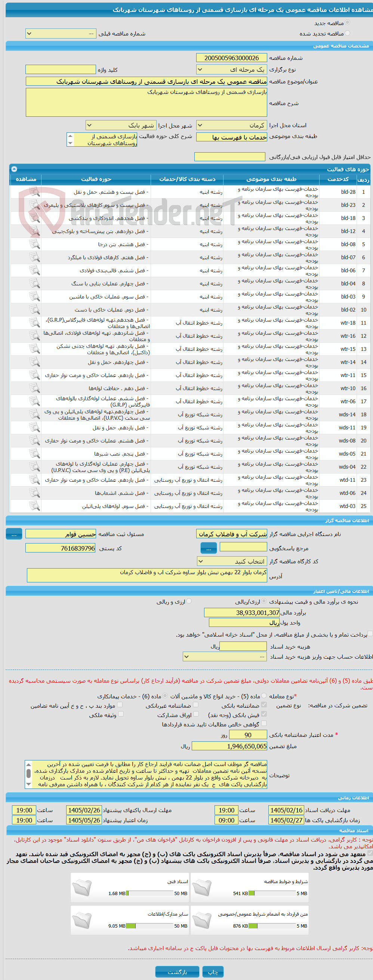
Task: Click ellipsis button beside مسئول ثبت مناقصه
Action: click(14, 534)
